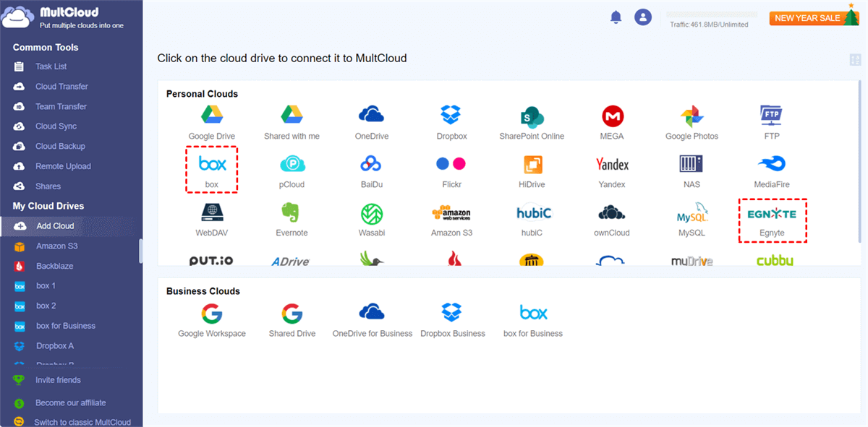Select the muDrive cloud icon

[692, 261]
